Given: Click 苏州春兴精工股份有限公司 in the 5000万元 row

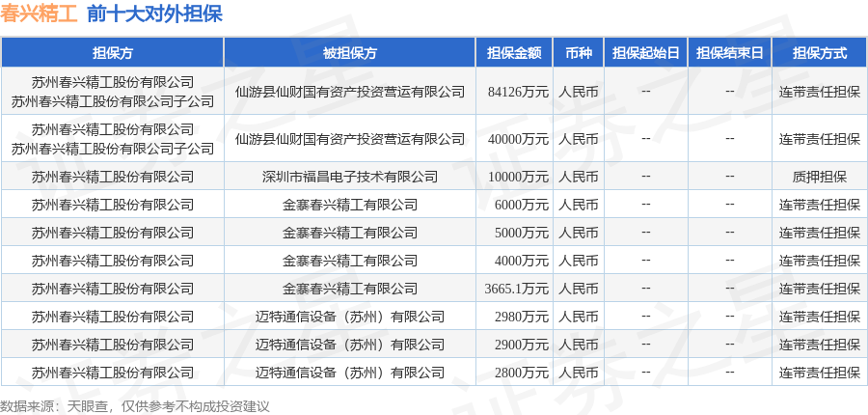Looking at the screenshot, I should [113, 233].
